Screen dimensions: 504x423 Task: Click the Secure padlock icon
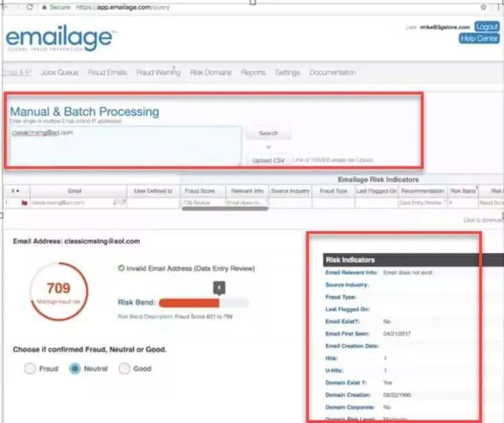tap(44, 7)
